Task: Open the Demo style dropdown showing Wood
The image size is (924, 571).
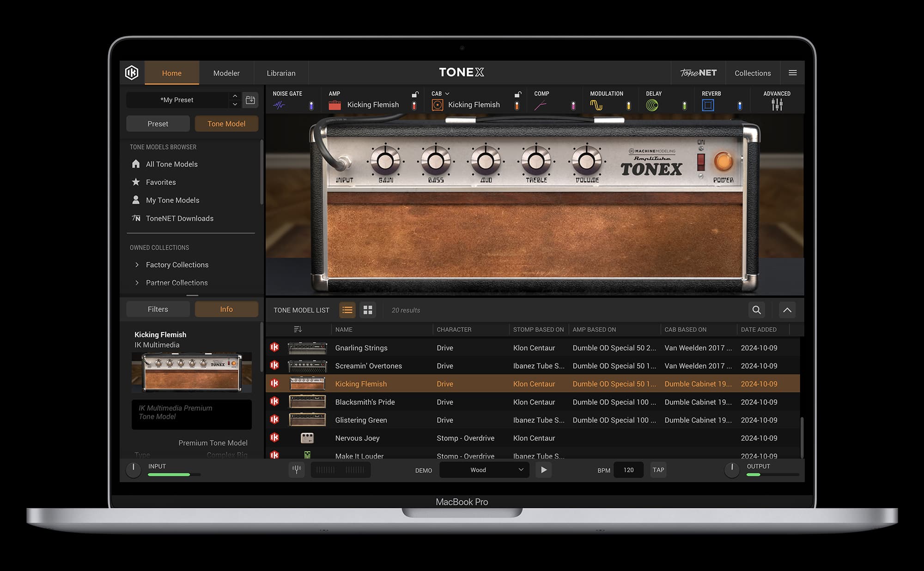Action: 484,470
